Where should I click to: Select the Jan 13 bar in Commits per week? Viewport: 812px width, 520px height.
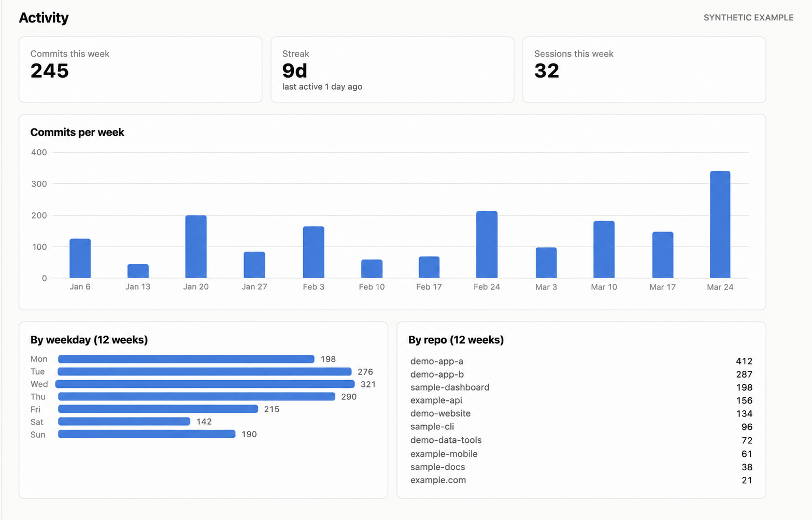tap(138, 271)
